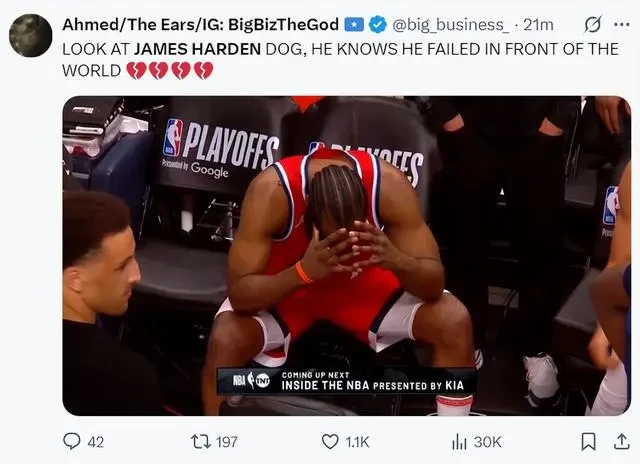
Task: Click the repost arrows icon
Action: [200, 442]
